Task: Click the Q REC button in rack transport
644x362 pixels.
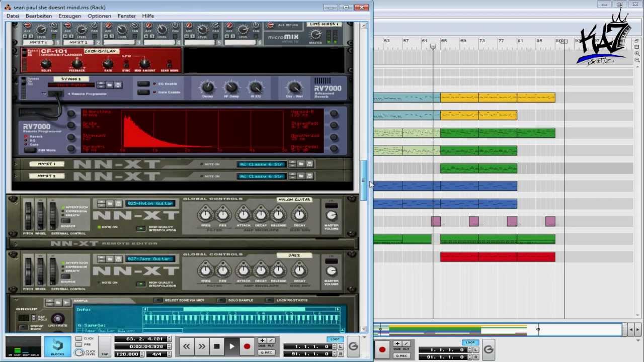Action: [266, 352]
